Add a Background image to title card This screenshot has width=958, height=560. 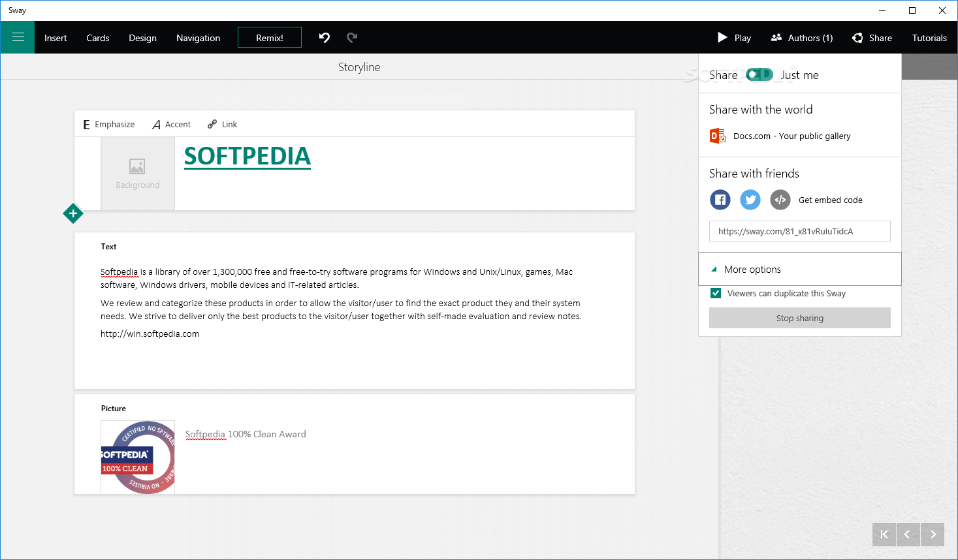coord(138,174)
